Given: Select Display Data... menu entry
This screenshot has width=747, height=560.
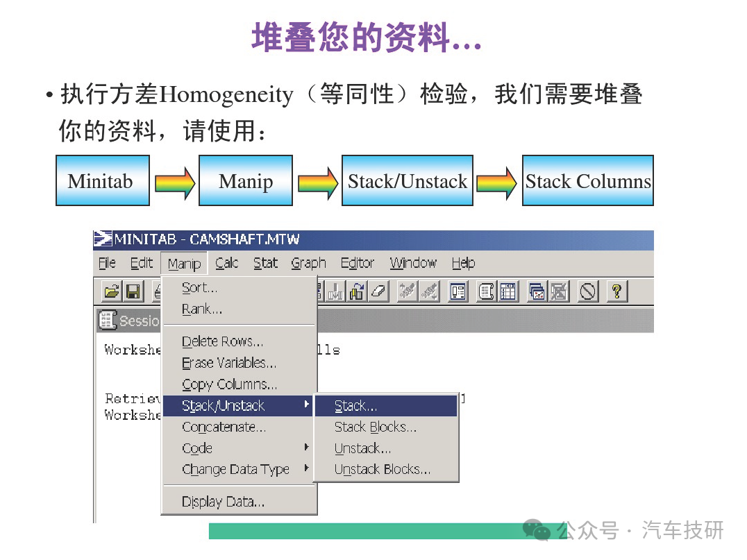Looking at the screenshot, I should point(239,502).
